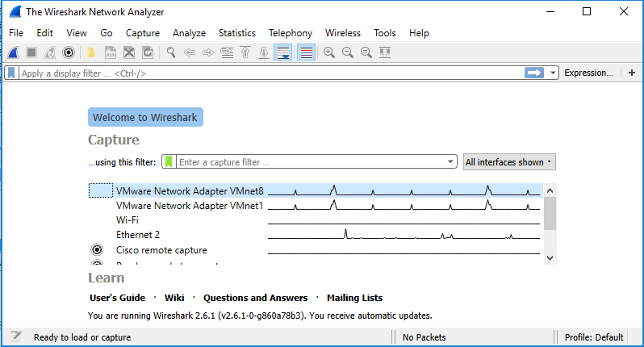Screen dimensions: 644x347
Task: Click the find packet magnifier icon
Action: pos(170,52)
